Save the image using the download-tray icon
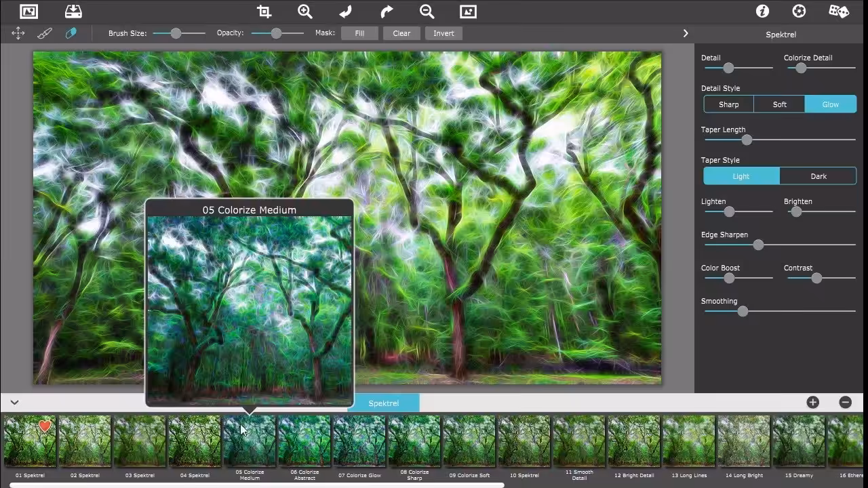 click(x=73, y=12)
